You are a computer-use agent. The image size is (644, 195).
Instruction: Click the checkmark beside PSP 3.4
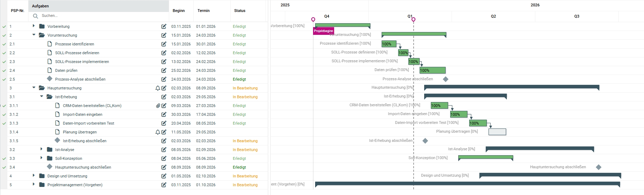point(4,168)
